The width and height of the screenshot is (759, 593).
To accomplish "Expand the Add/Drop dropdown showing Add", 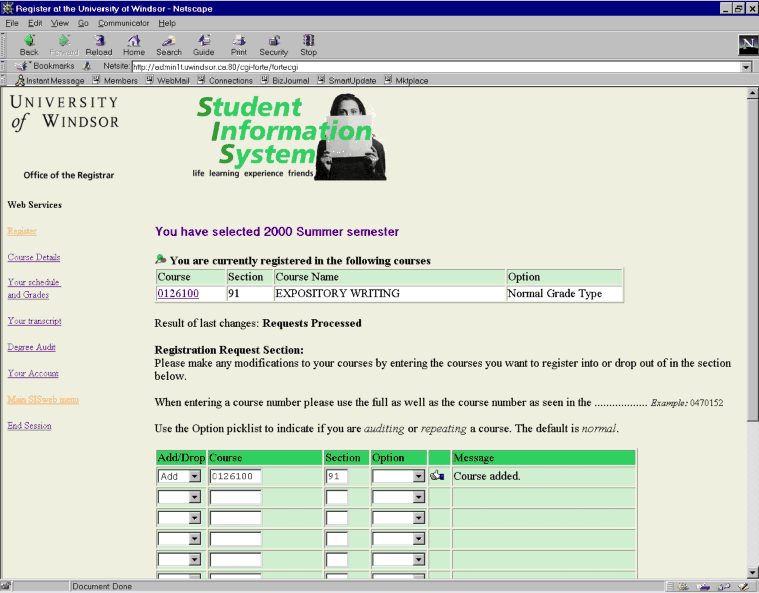I will click(x=194, y=477).
